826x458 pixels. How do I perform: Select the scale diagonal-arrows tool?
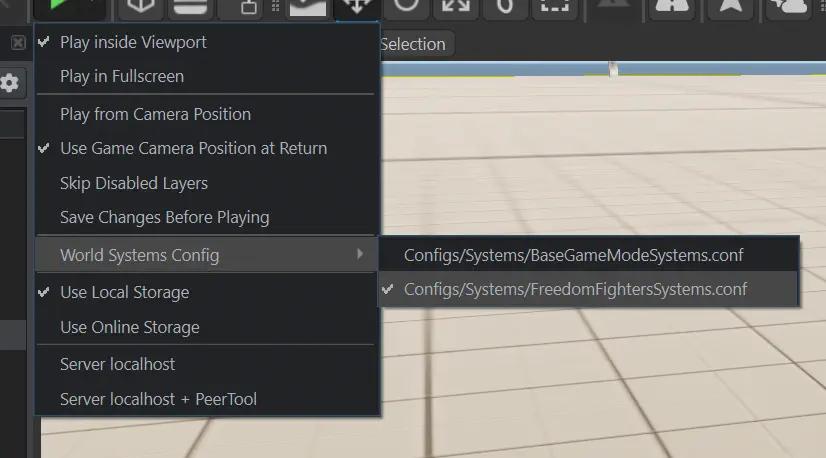(x=456, y=6)
